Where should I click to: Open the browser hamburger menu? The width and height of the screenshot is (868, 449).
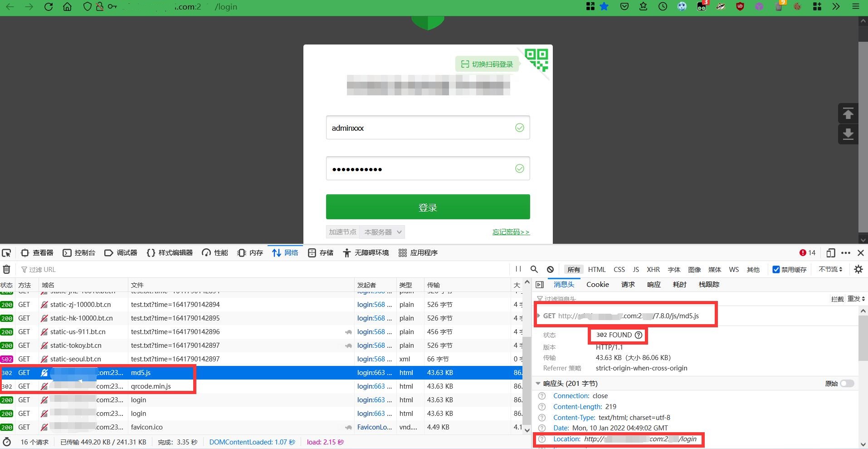(x=856, y=6)
